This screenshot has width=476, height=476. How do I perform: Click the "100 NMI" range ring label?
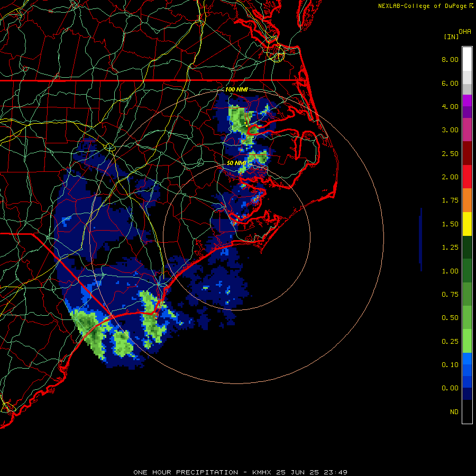(236, 89)
